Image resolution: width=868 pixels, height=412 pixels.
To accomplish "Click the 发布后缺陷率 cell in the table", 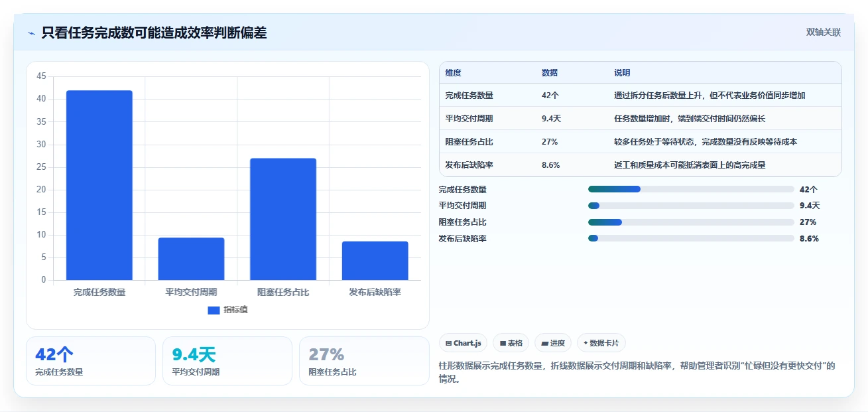I will coord(469,165).
